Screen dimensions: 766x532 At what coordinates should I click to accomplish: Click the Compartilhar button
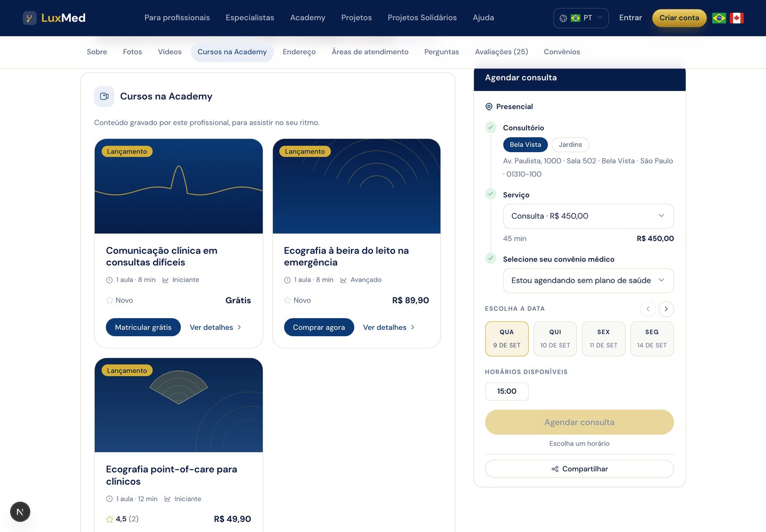(x=579, y=469)
